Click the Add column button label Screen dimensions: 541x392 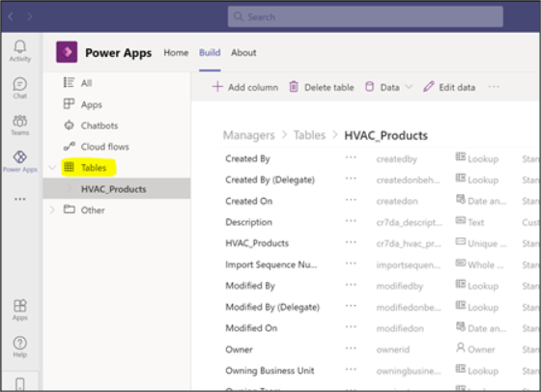[x=253, y=88]
